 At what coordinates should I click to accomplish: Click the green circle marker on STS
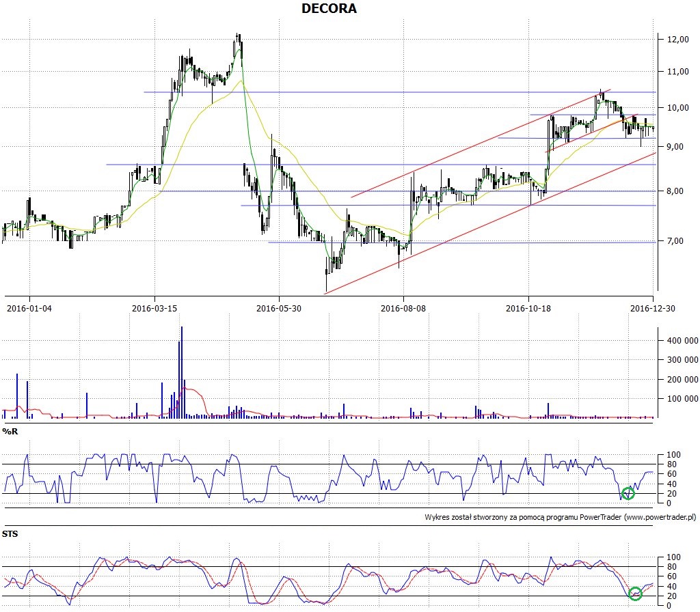[x=635, y=594]
